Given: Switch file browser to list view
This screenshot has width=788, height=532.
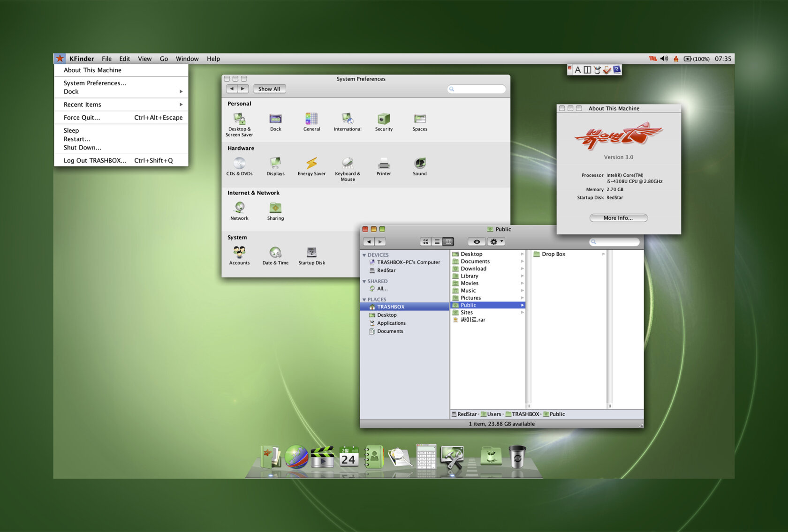Looking at the screenshot, I should pyautogui.click(x=437, y=242).
